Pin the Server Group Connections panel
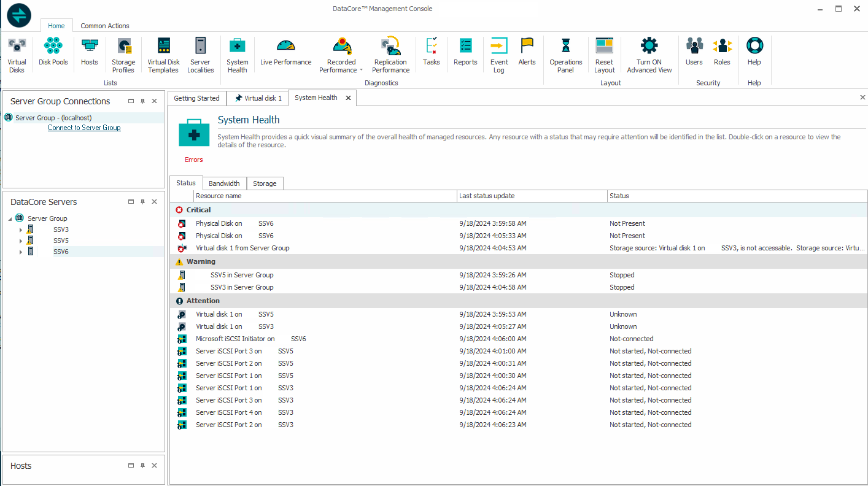The width and height of the screenshot is (868, 486). click(142, 101)
